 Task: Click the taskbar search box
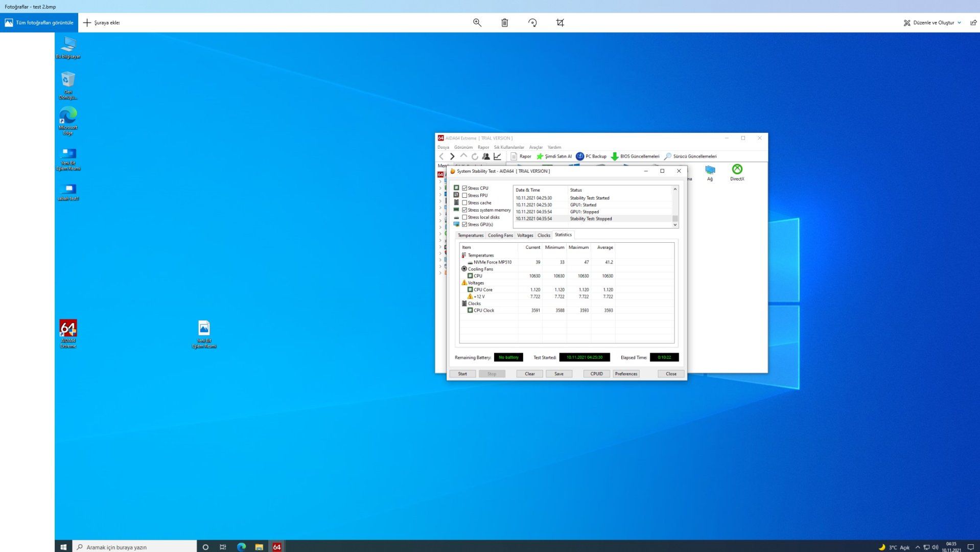tap(135, 547)
